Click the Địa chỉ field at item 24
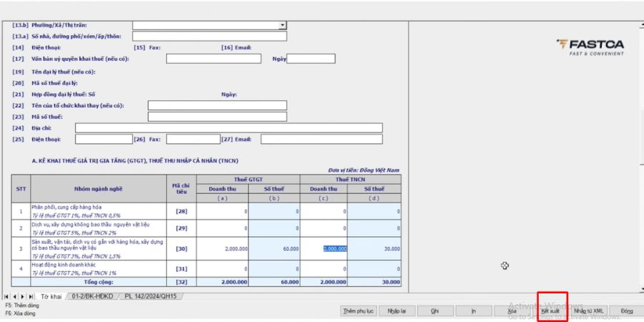 (228, 128)
